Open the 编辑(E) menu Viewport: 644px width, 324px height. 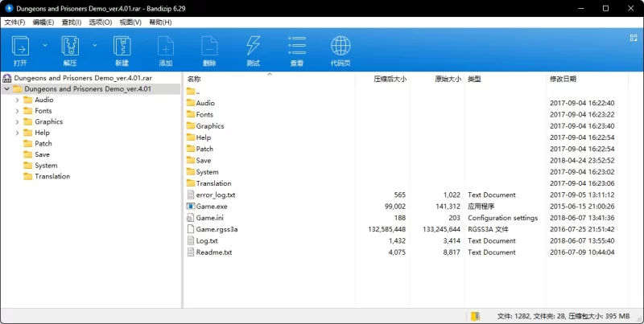point(43,23)
